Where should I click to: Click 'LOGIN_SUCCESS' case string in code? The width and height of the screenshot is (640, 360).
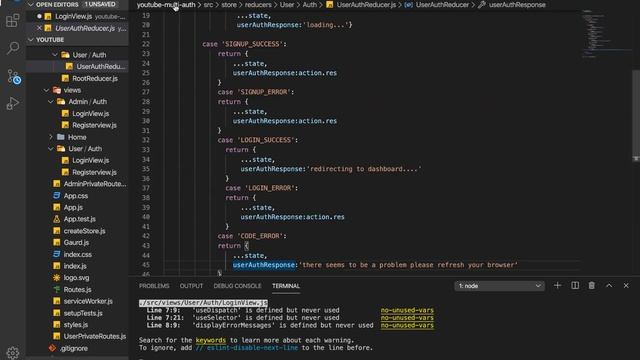click(x=266, y=140)
